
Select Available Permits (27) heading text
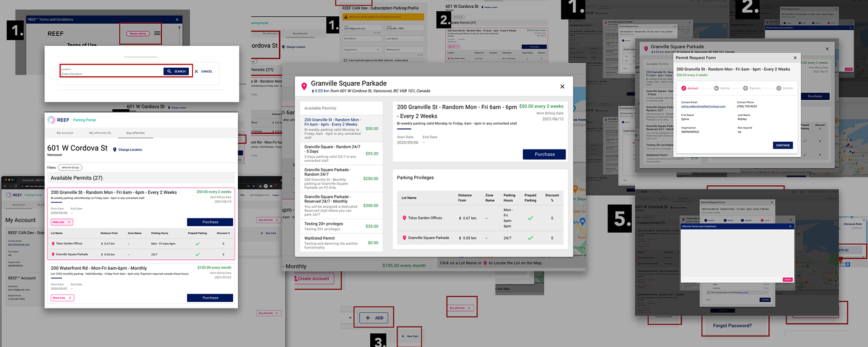[76, 178]
